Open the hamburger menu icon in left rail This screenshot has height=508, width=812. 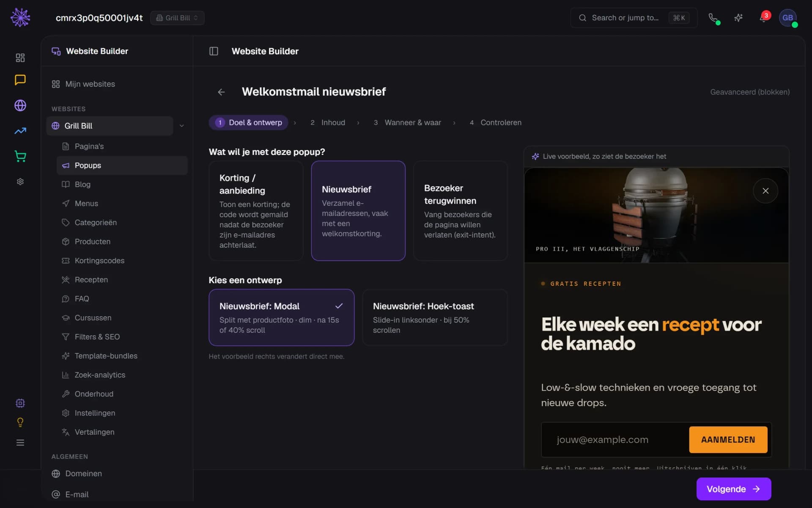pos(20,443)
